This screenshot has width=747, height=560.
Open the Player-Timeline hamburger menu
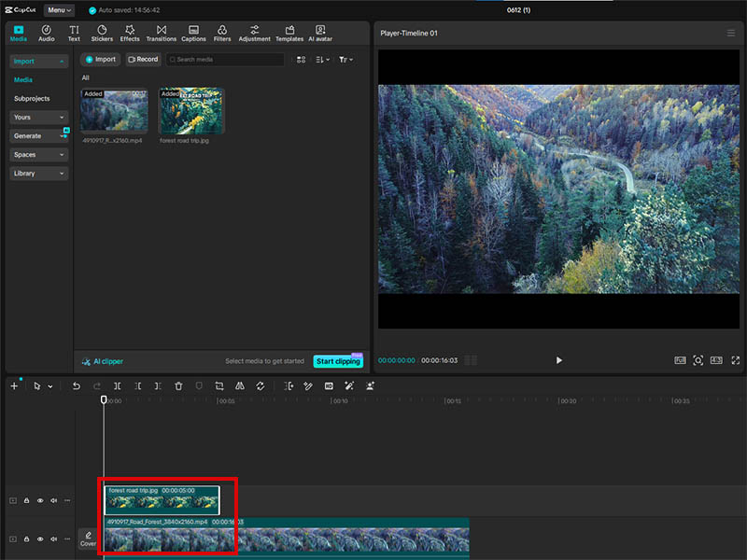tap(731, 33)
